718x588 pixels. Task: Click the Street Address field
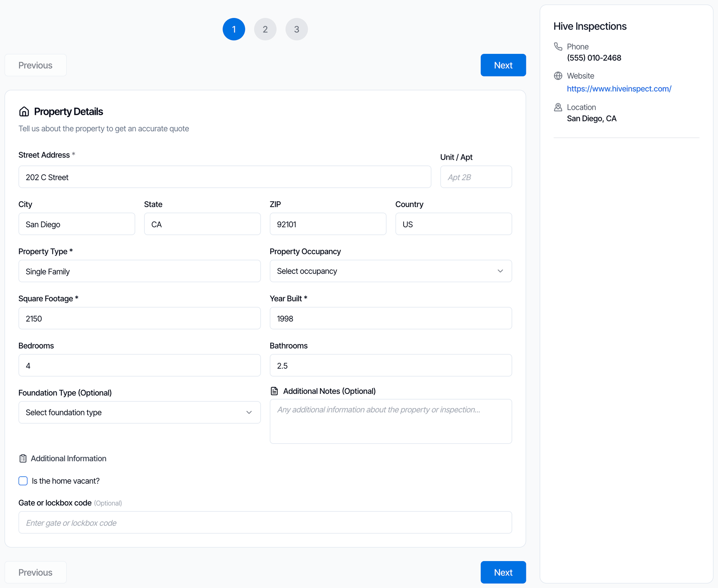[x=225, y=177]
